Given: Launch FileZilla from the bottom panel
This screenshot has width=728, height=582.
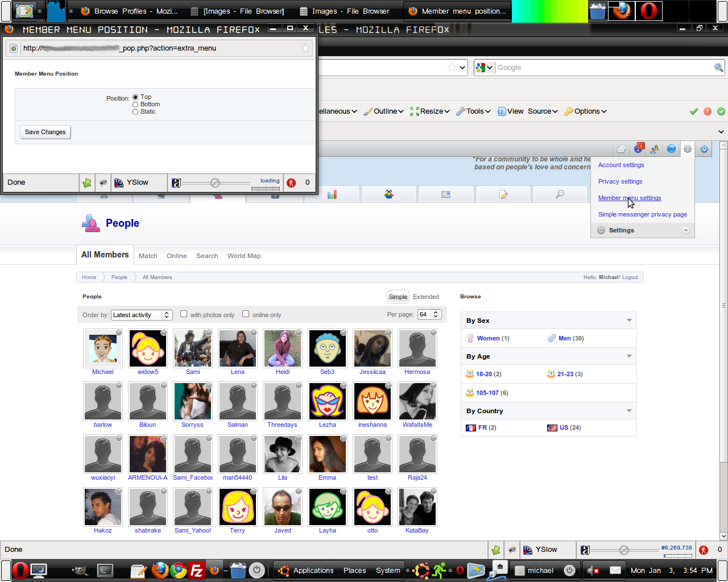Looking at the screenshot, I should [x=196, y=570].
